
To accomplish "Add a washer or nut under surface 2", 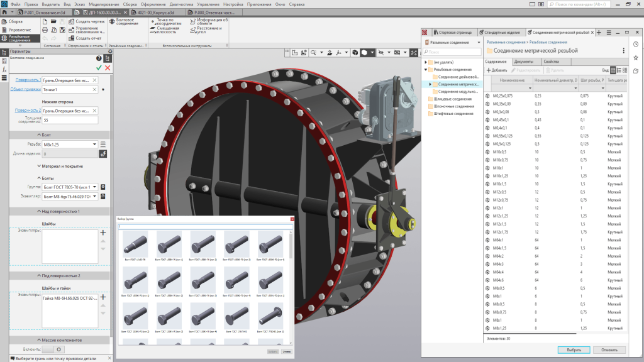I will pos(103,297).
